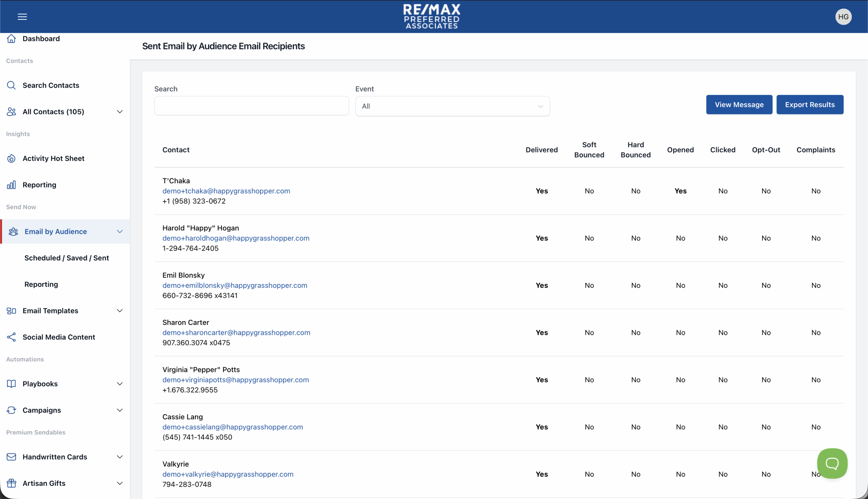868x499 pixels.
Task: Open the green chat support bubble
Action: click(x=832, y=463)
